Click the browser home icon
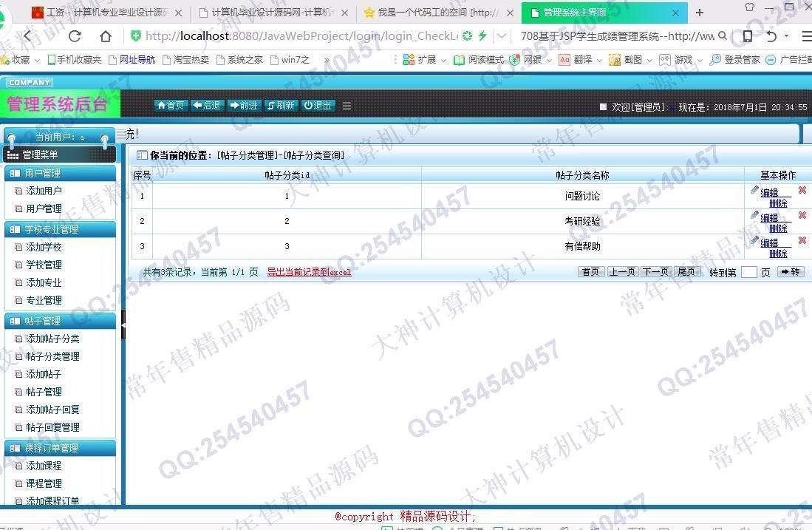This screenshot has width=812, height=530. click(106, 36)
